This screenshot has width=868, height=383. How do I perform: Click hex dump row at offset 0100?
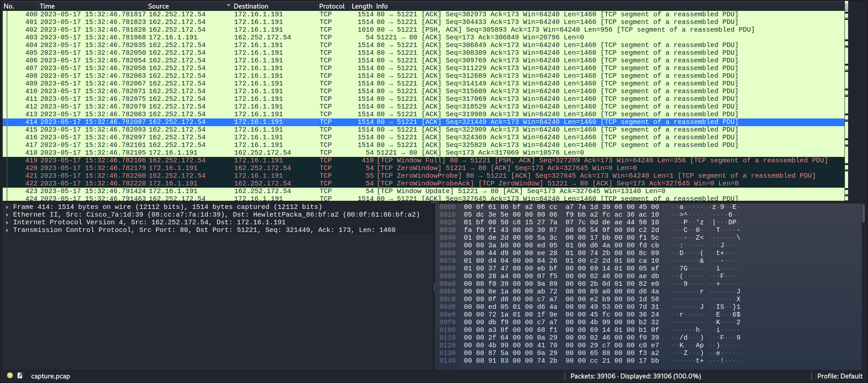point(590,330)
